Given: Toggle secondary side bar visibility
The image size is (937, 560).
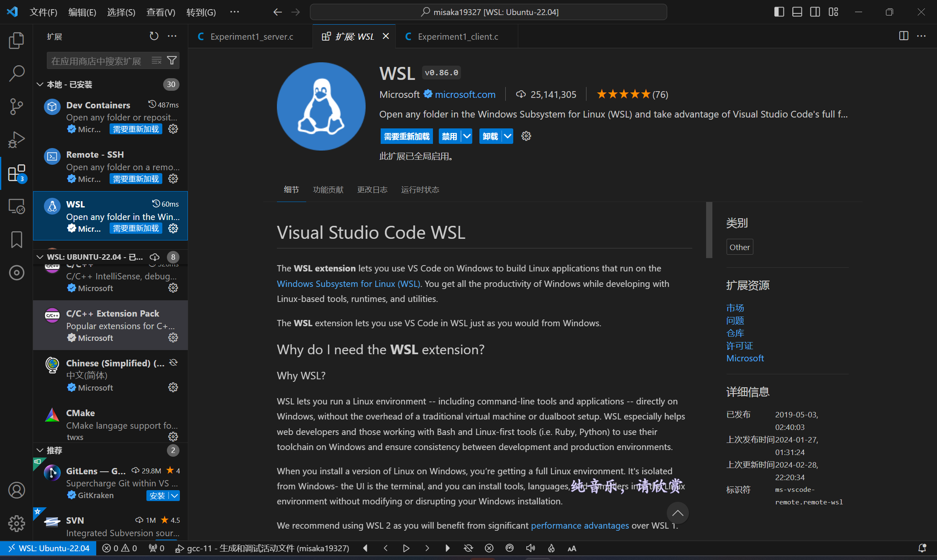Looking at the screenshot, I should pos(815,12).
